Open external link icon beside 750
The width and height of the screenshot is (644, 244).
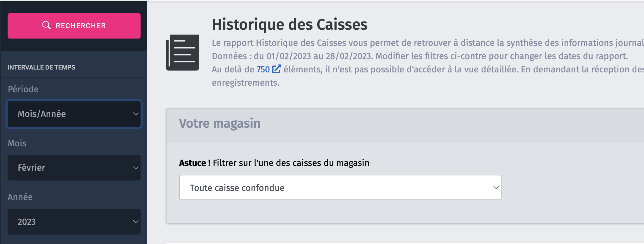[x=276, y=69]
